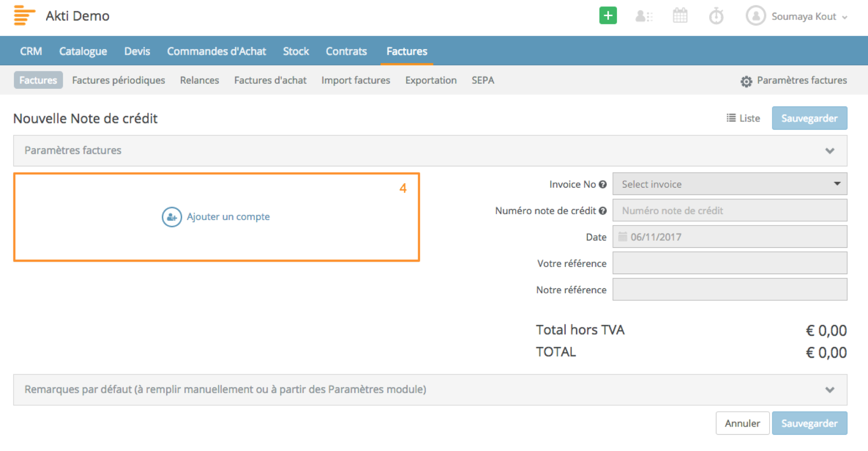This screenshot has height=451, width=868.
Task: Switch to Factures d'achat tab
Action: point(270,80)
